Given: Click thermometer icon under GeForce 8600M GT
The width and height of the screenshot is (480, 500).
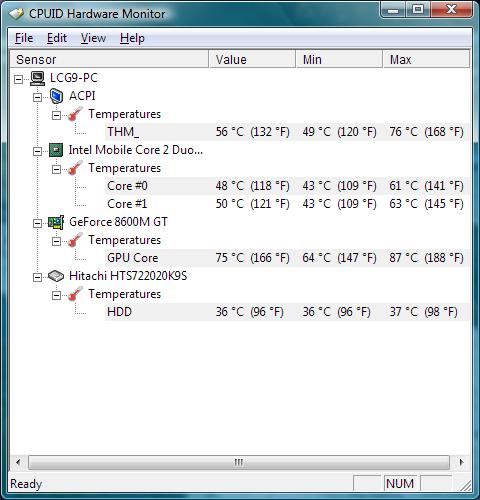Looking at the screenshot, I should click(75, 240).
